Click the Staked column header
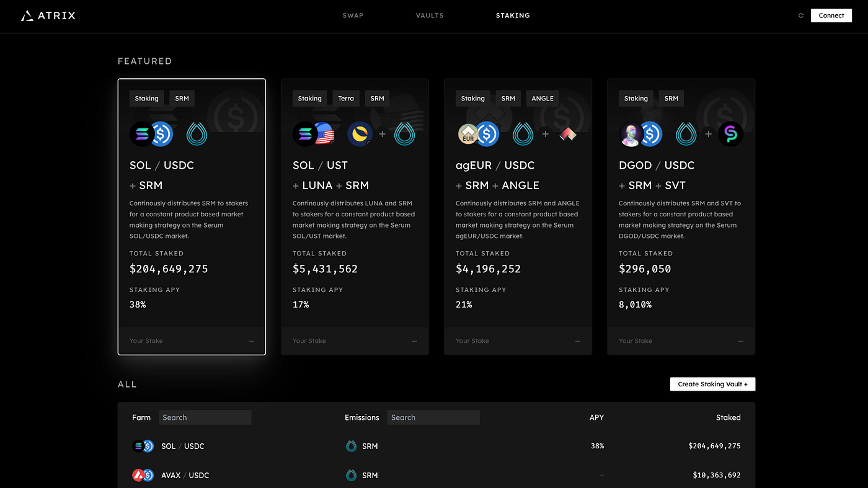868x488 pixels. click(x=728, y=417)
